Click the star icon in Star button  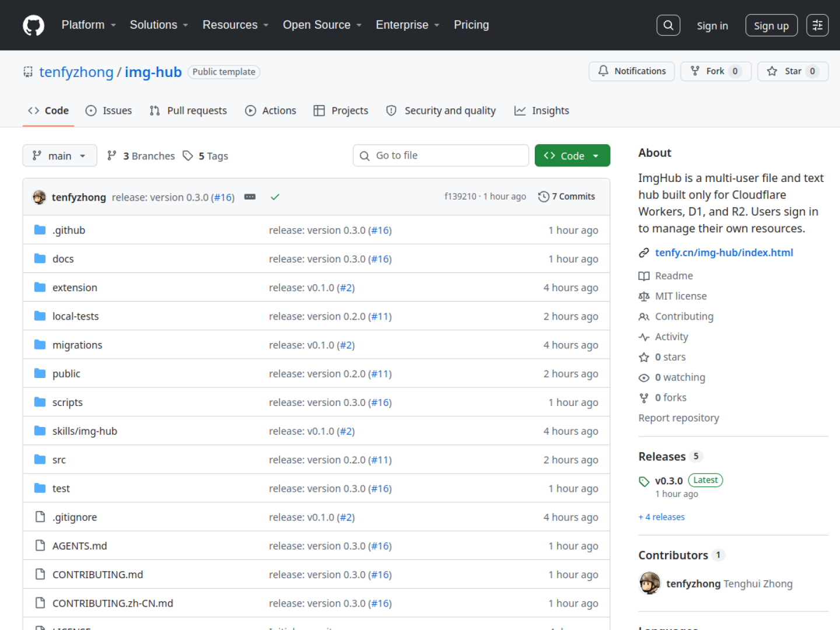pos(772,71)
